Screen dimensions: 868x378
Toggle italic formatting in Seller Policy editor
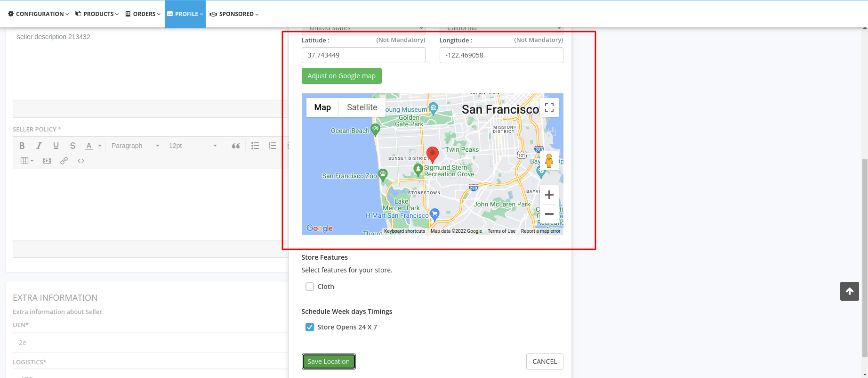coord(39,146)
